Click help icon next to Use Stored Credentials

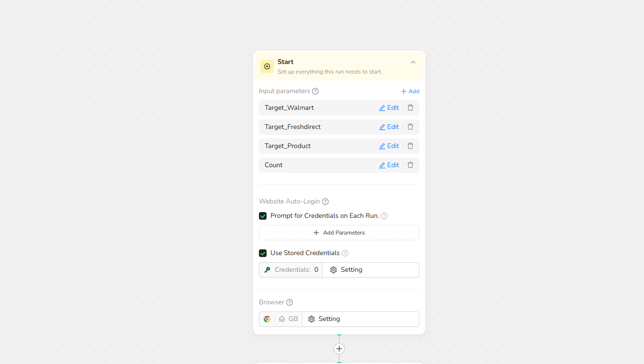345,253
